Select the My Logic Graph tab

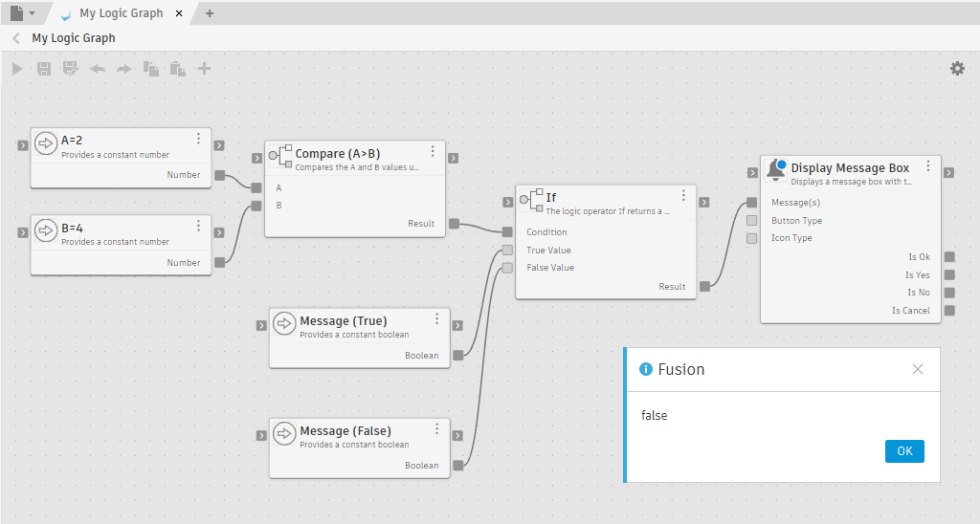pos(122,13)
